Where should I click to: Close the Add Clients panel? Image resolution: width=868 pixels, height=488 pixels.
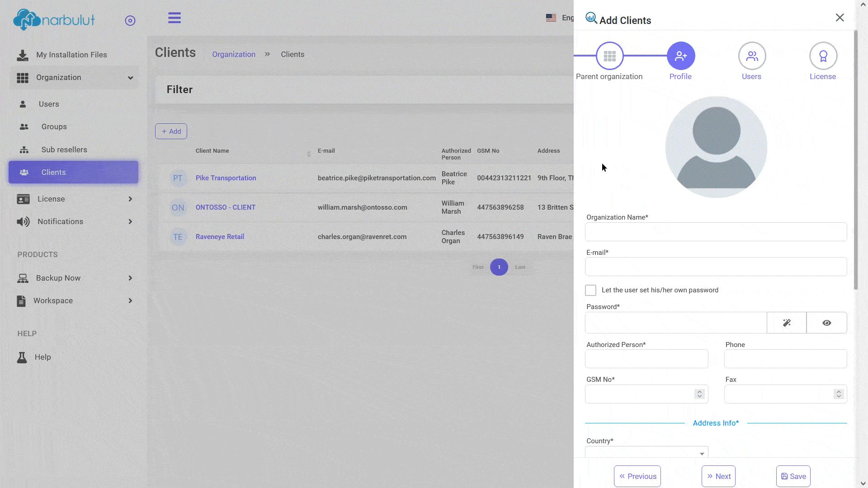tap(840, 18)
